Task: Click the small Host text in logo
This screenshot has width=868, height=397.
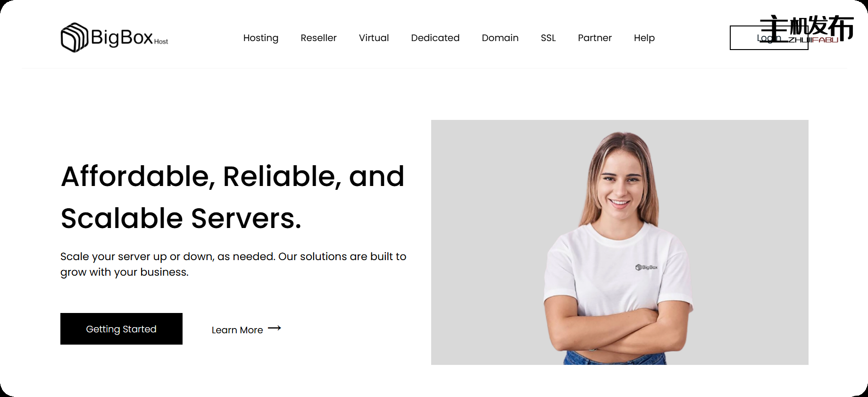Action: 161,42
